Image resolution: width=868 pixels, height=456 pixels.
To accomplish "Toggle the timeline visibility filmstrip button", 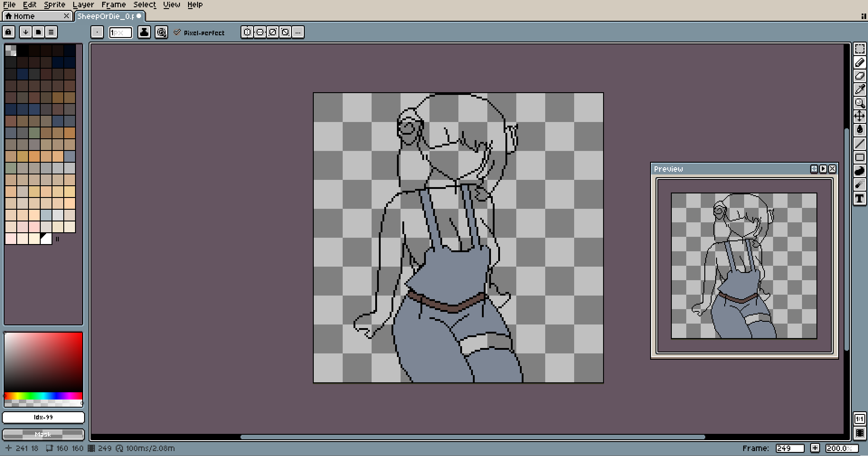I will [x=859, y=433].
